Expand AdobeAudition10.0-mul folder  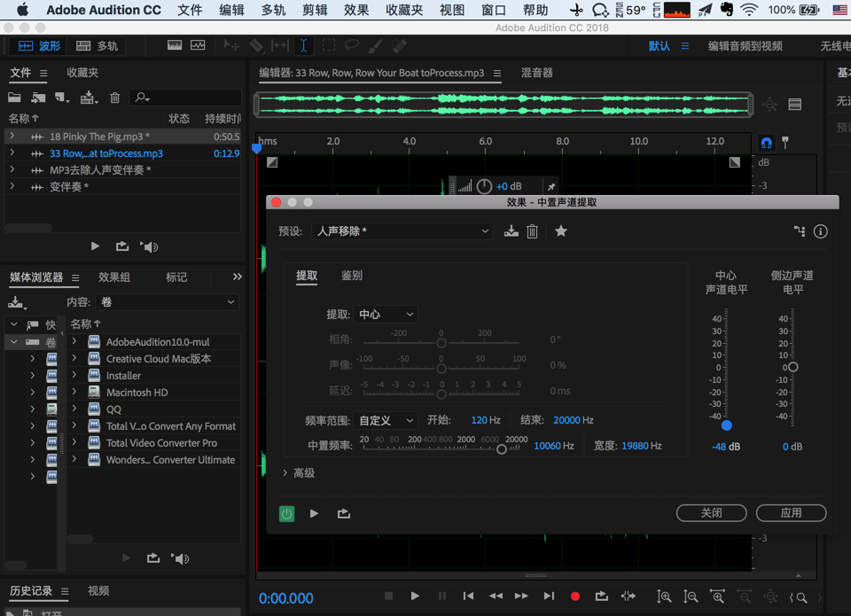tap(74, 341)
